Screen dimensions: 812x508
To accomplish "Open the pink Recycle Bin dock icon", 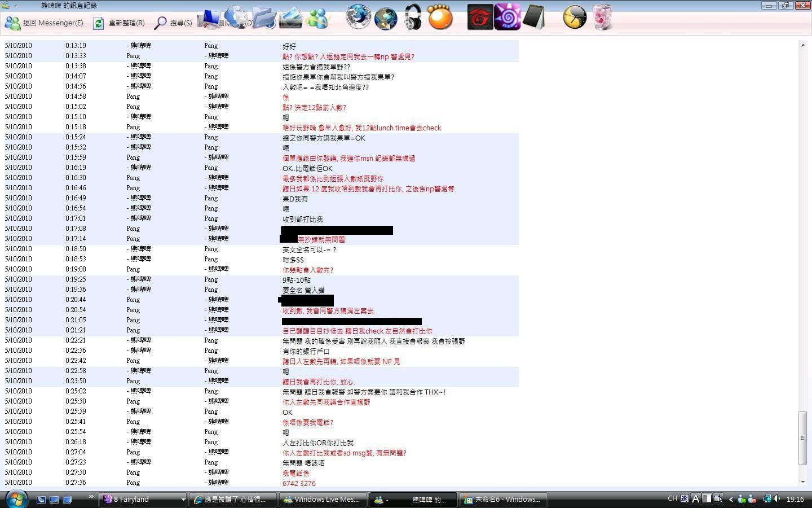I will [x=602, y=17].
